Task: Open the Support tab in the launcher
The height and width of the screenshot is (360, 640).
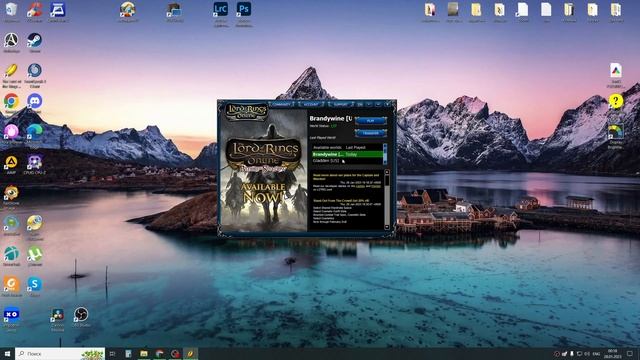Action: click(340, 104)
